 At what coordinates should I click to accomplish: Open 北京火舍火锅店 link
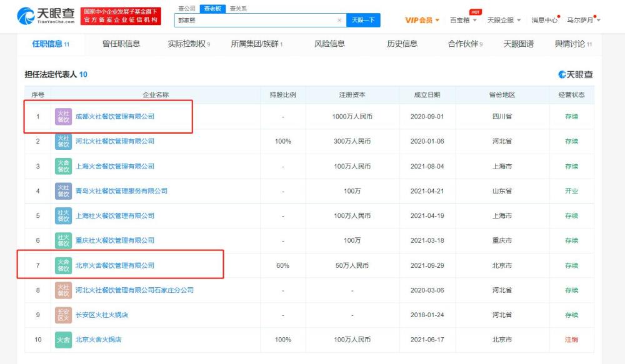point(99,340)
